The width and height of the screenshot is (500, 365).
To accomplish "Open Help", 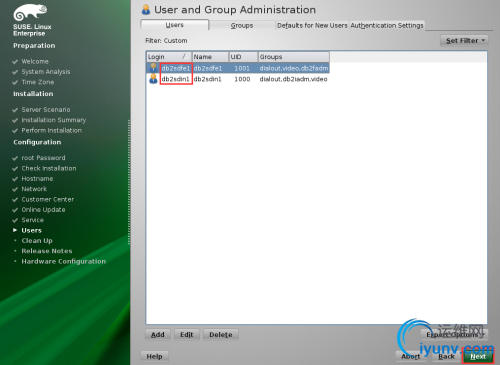I will coord(154,356).
